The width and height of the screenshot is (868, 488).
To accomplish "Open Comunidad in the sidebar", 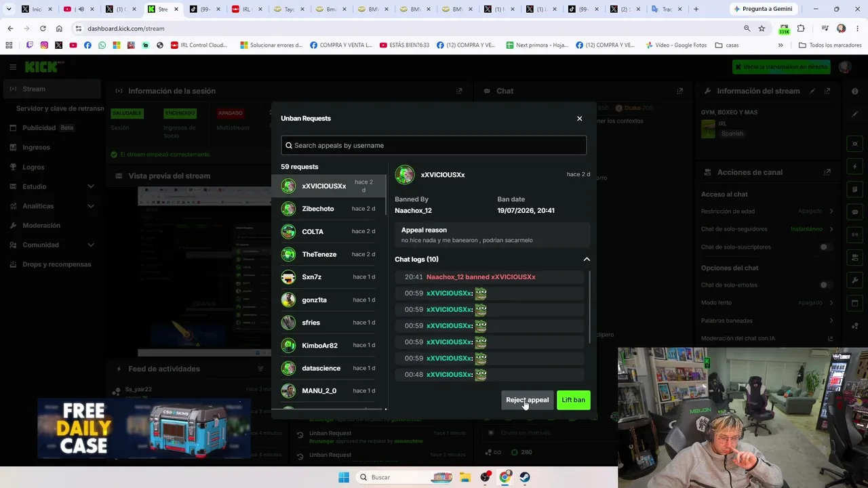I will click(41, 245).
